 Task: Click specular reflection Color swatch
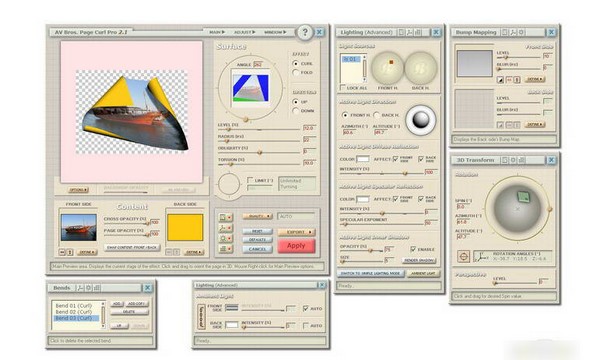[x=363, y=199]
